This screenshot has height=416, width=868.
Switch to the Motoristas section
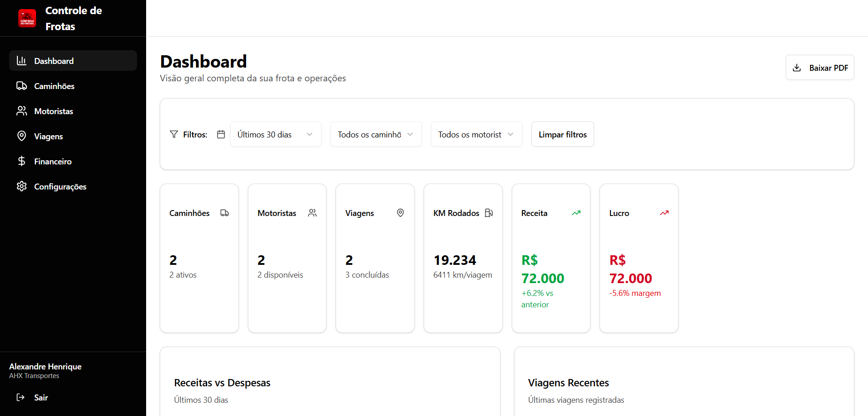click(x=53, y=111)
